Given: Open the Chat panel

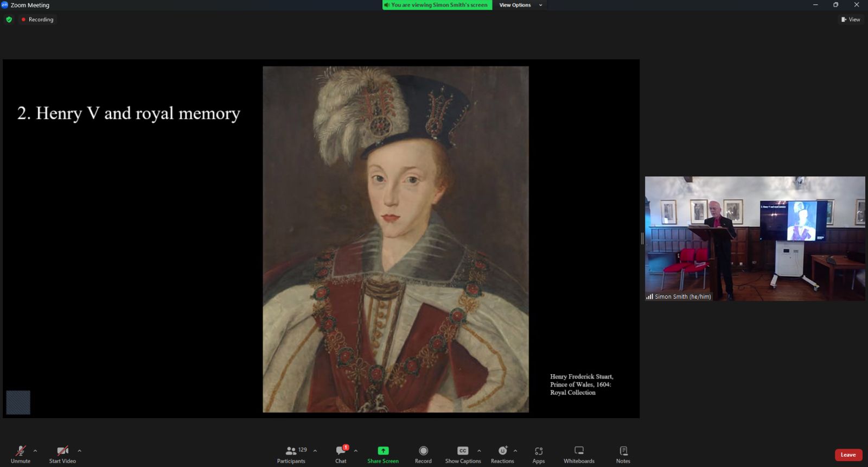Looking at the screenshot, I should [341, 454].
